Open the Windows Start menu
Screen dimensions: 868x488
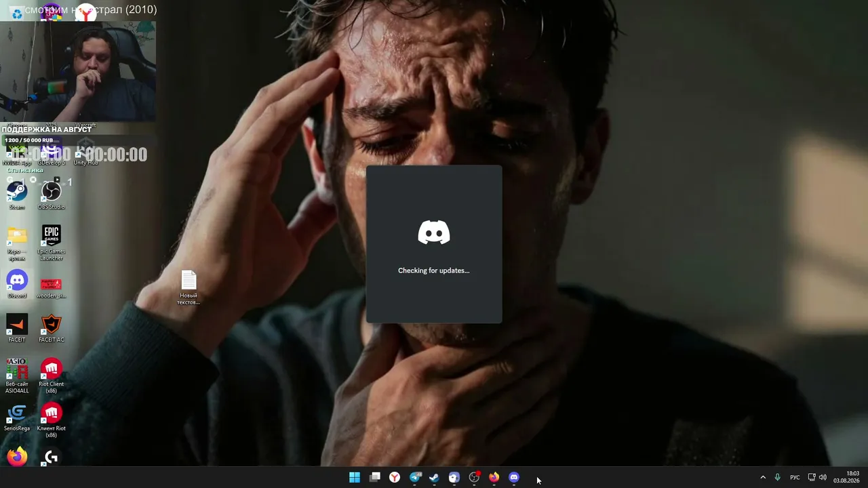(355, 478)
